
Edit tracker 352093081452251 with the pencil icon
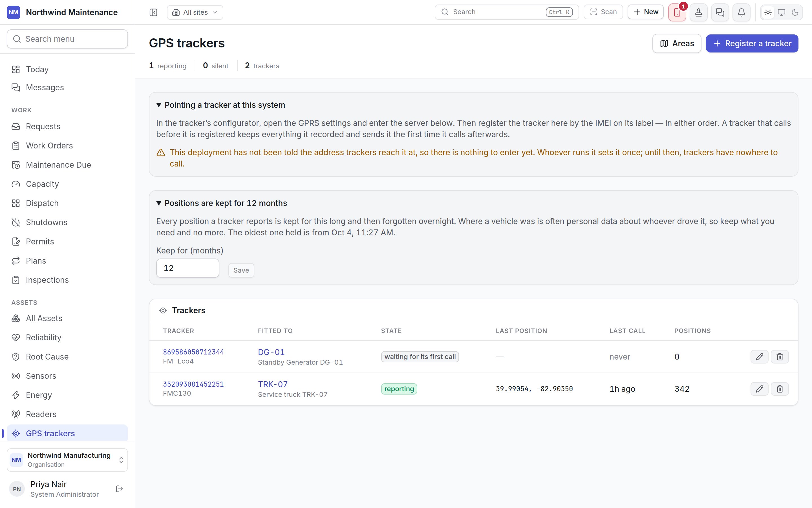pos(759,389)
